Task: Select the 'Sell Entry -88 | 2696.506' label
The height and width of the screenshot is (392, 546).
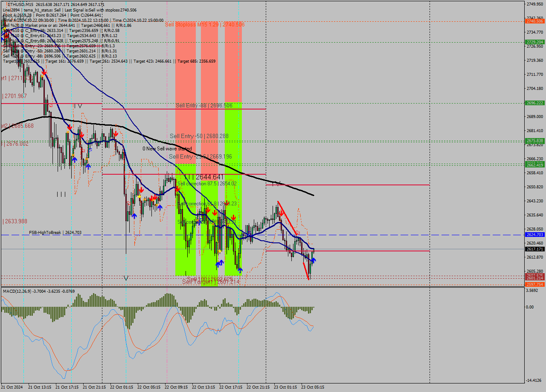Action: pos(204,105)
